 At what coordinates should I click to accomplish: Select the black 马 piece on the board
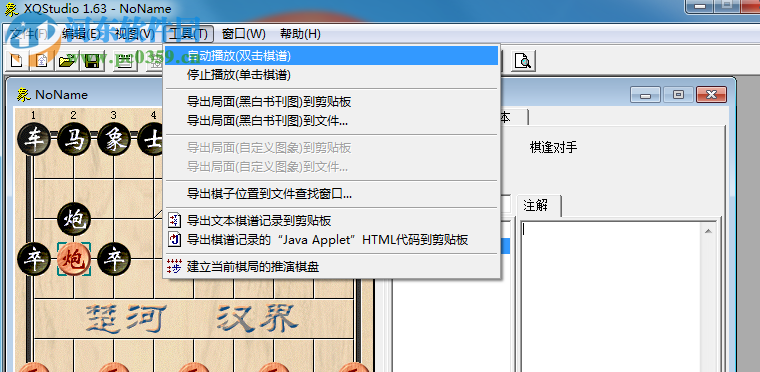click(74, 140)
